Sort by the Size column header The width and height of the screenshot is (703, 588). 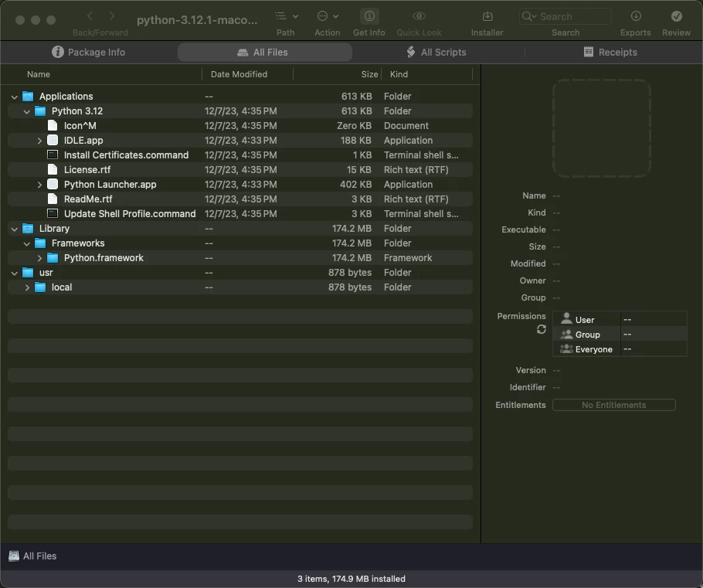pyautogui.click(x=369, y=74)
